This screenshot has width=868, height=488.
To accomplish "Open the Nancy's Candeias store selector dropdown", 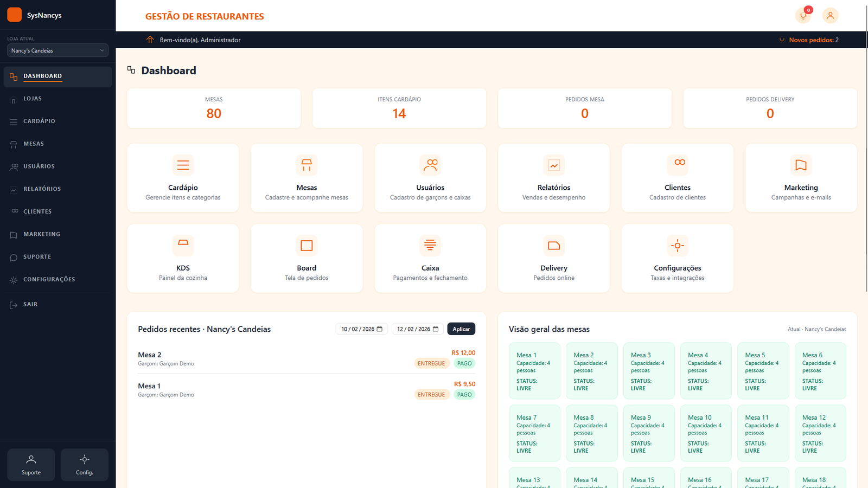I will coord(57,50).
